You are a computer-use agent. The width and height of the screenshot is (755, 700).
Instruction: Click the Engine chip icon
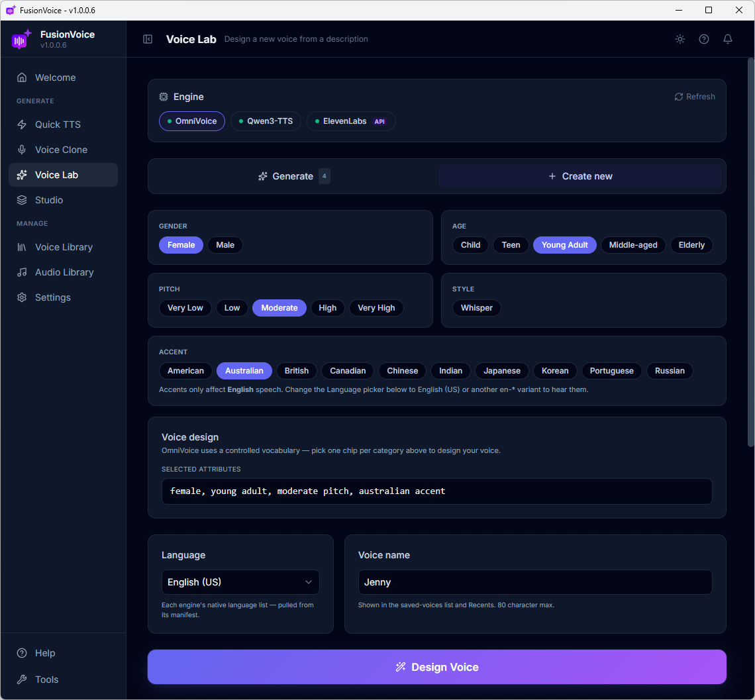(x=164, y=97)
